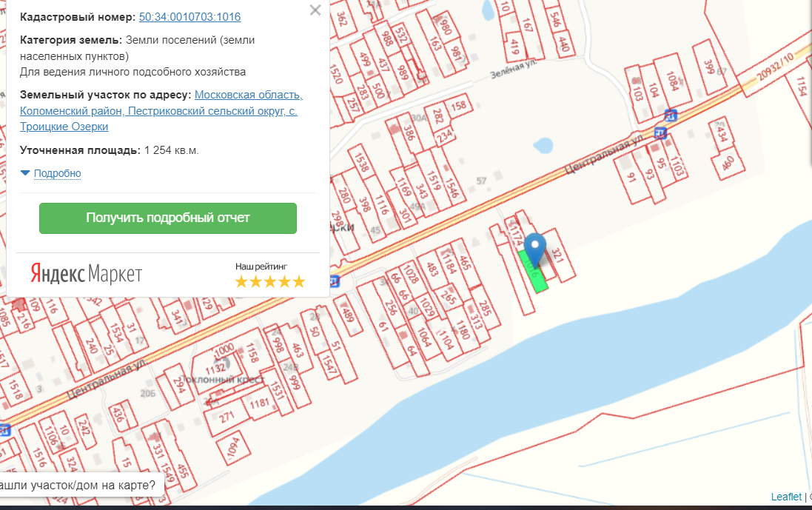Select parcel 285 on the map
The image size is (812, 510).
tap(485, 307)
